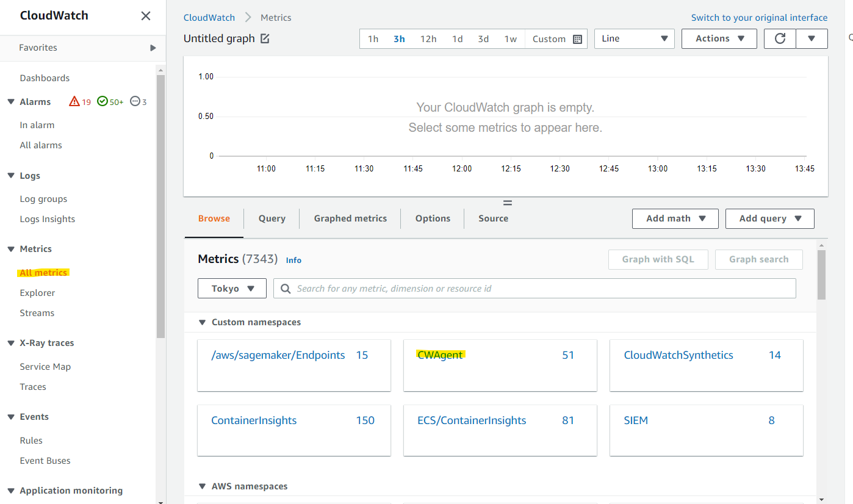
Task: Collapse the Alarms sidebar section
Action: pos(11,102)
